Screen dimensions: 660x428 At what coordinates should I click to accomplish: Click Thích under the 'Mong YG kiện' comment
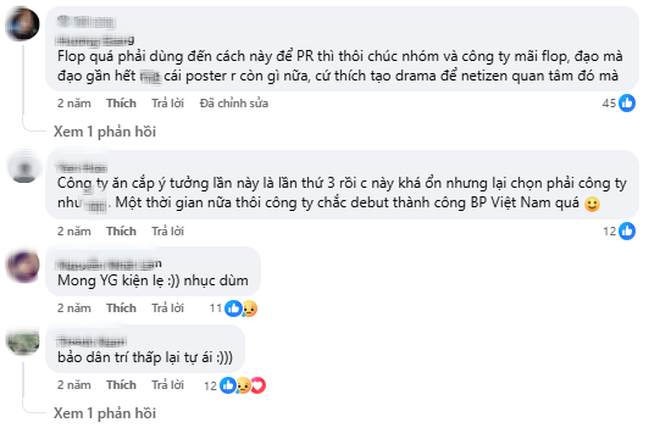[121, 308]
